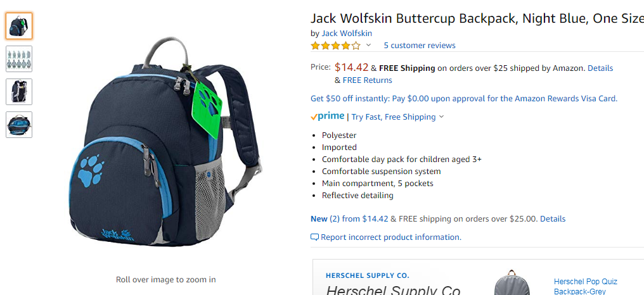Select the third thumbnail showing backpack rear view

tap(19, 92)
